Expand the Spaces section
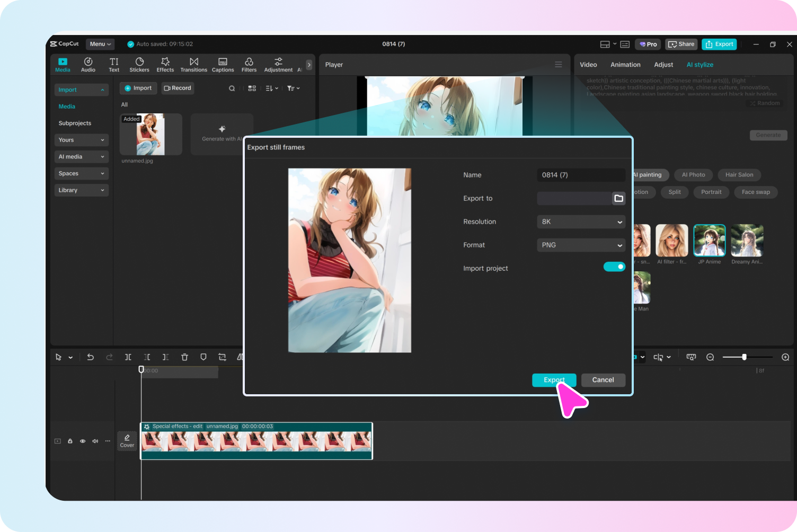This screenshot has width=797, height=532. point(82,173)
